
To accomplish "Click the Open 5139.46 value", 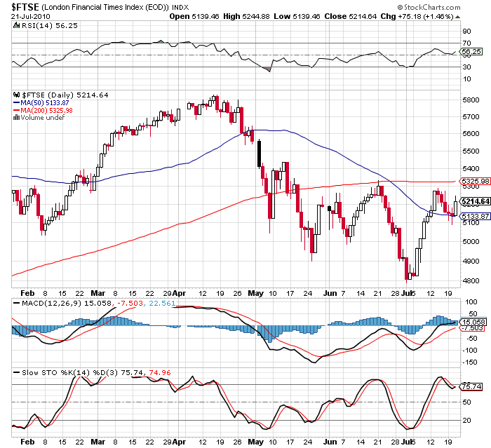I will point(194,16).
